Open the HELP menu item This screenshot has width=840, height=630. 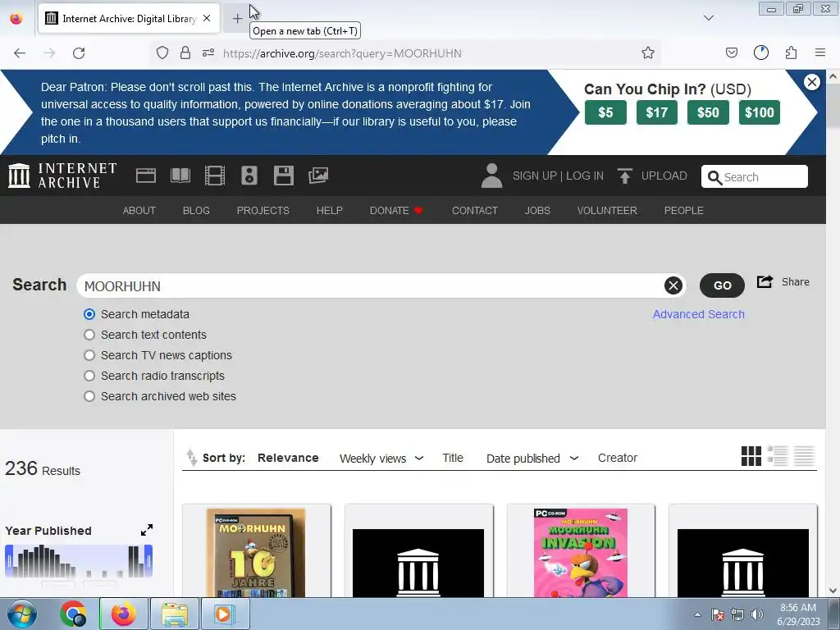pos(330,211)
